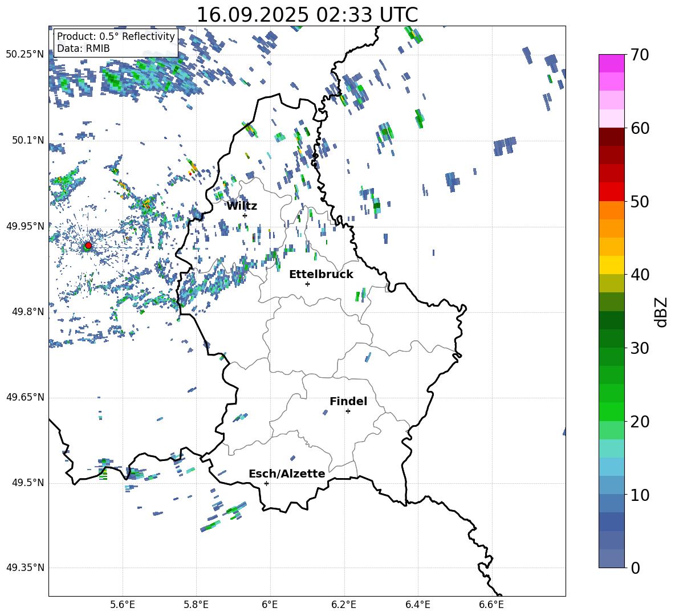Click the 49.5°N latitude label
675x616 pixels.
[29, 483]
